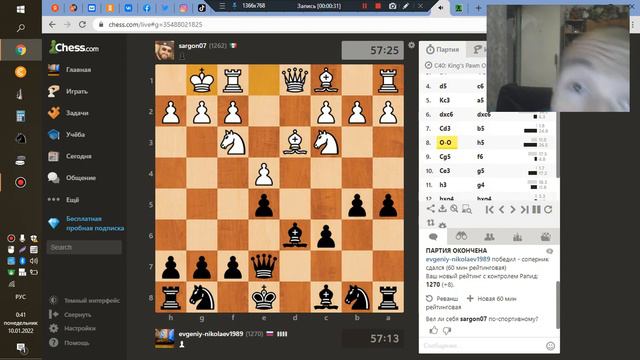Stop the screen recording red square
Image resolution: width=640 pixels, height=360 pixels.
click(x=378, y=6)
